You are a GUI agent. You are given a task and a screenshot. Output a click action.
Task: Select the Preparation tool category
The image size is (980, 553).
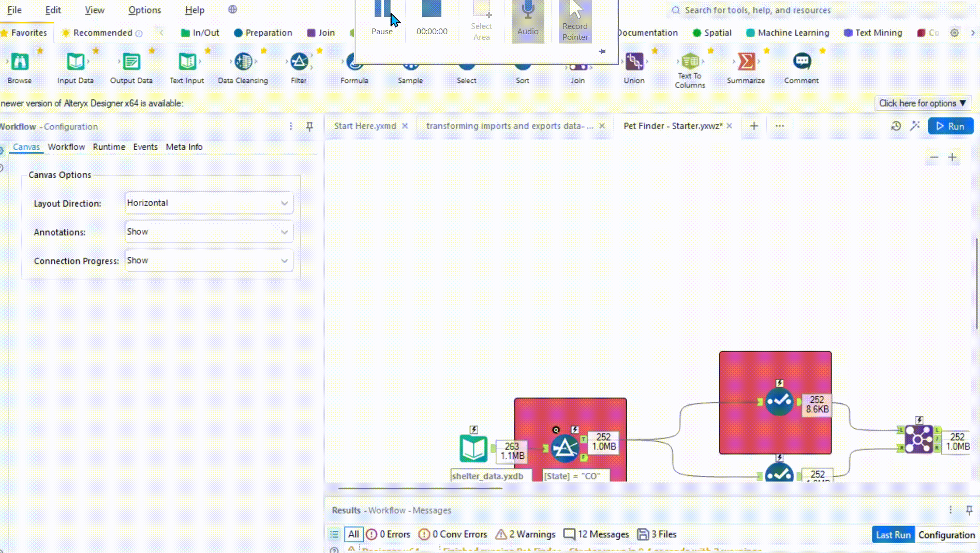(263, 33)
